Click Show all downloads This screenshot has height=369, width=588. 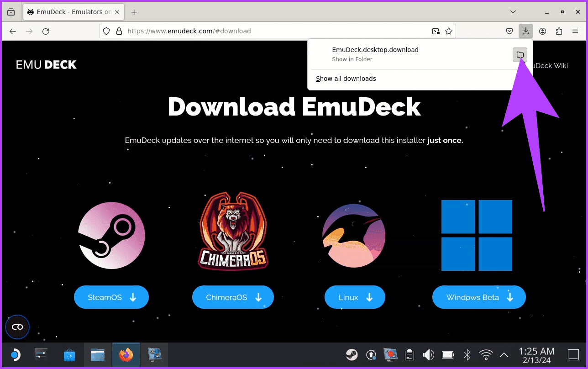point(346,79)
